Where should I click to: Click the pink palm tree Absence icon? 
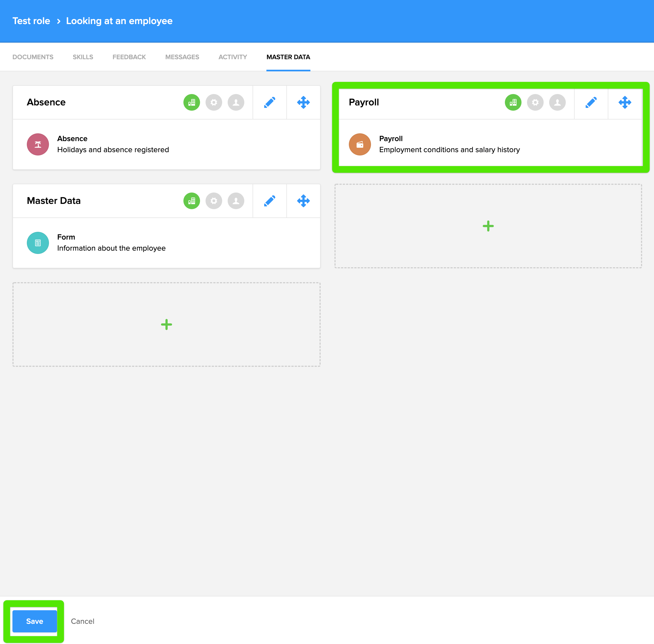point(38,144)
